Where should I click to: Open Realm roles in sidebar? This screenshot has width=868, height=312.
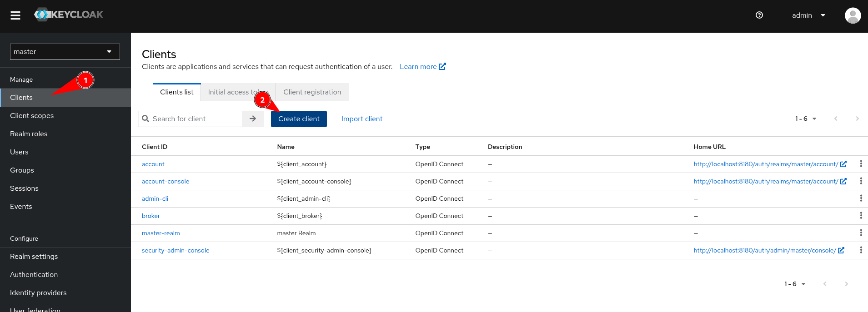(x=65, y=134)
